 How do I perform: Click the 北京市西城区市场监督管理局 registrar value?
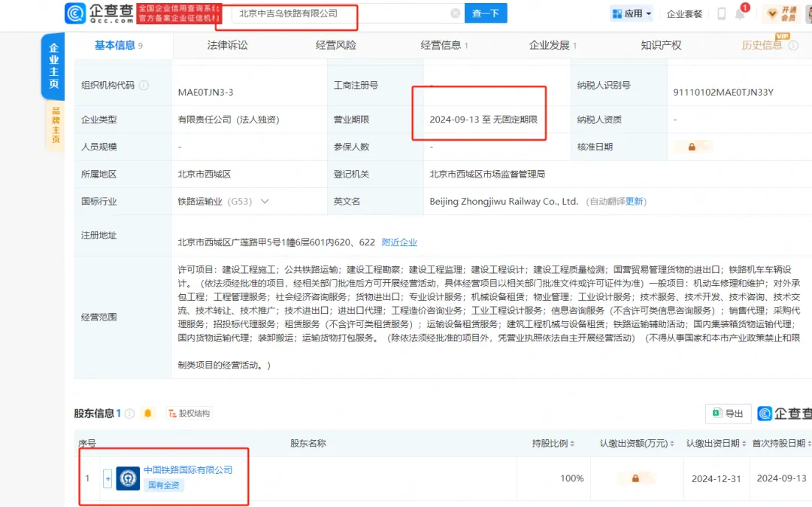coord(487,174)
